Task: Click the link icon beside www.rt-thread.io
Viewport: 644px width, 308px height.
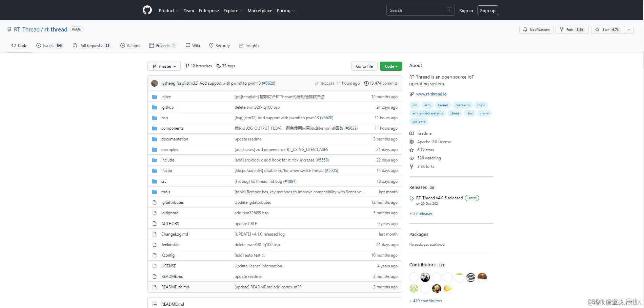Action: click(x=411, y=94)
